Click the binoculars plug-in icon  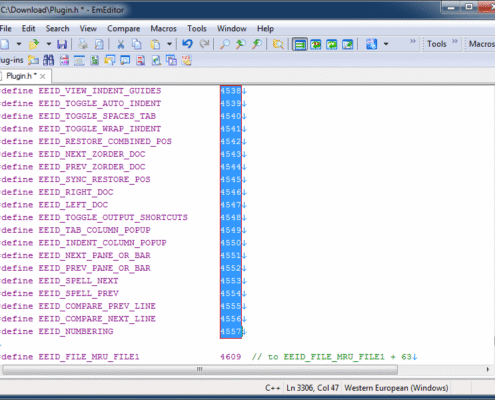point(48,60)
